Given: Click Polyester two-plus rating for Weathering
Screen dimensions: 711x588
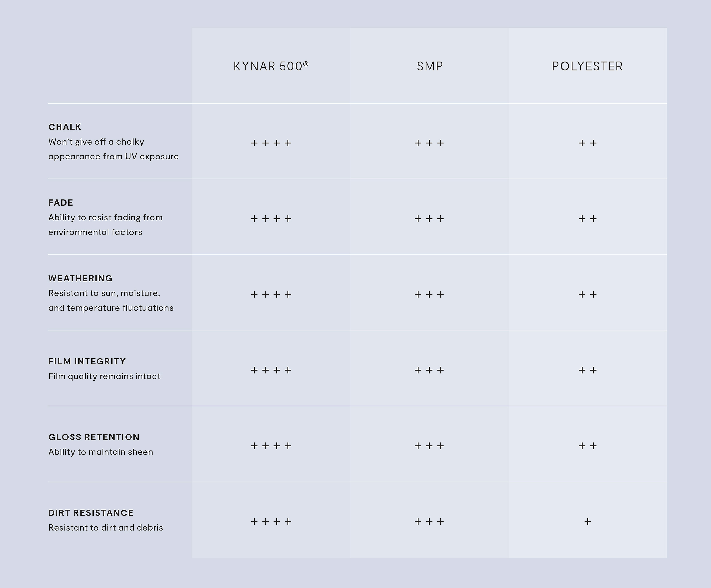Looking at the screenshot, I should pos(588,294).
